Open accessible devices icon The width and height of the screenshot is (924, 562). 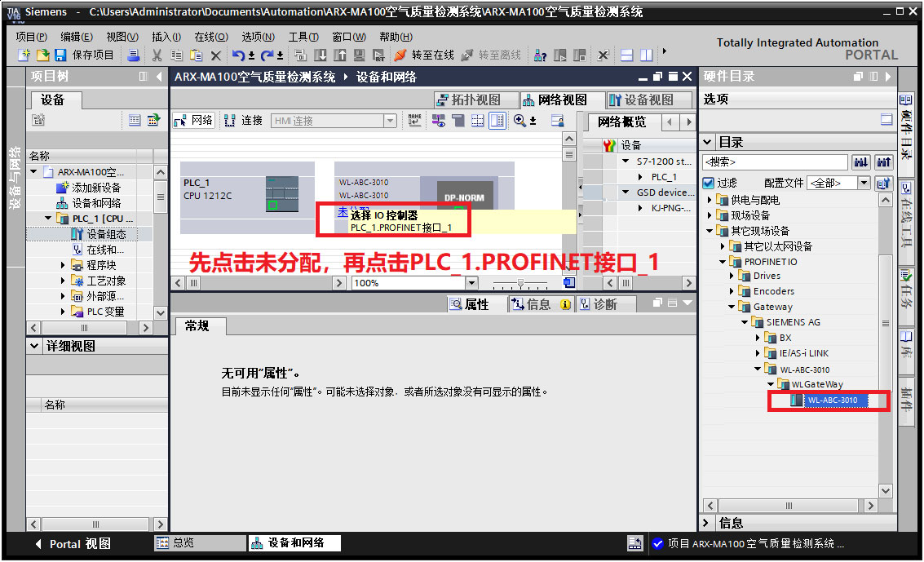[x=540, y=55]
